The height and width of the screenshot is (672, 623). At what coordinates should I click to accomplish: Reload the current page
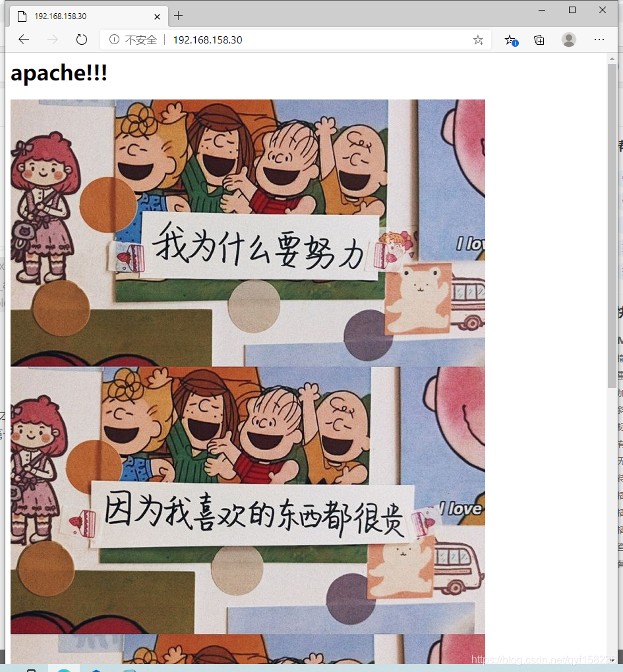pos(82,40)
